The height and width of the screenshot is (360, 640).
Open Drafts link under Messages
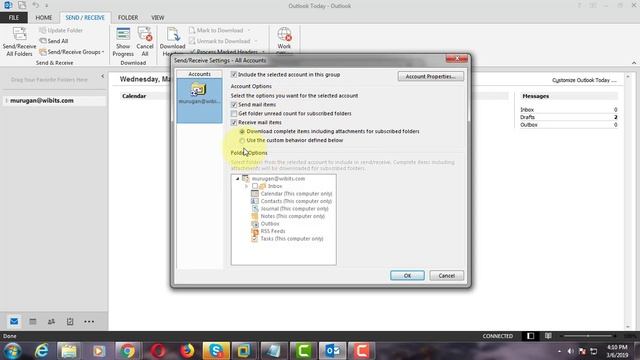pos(527,117)
